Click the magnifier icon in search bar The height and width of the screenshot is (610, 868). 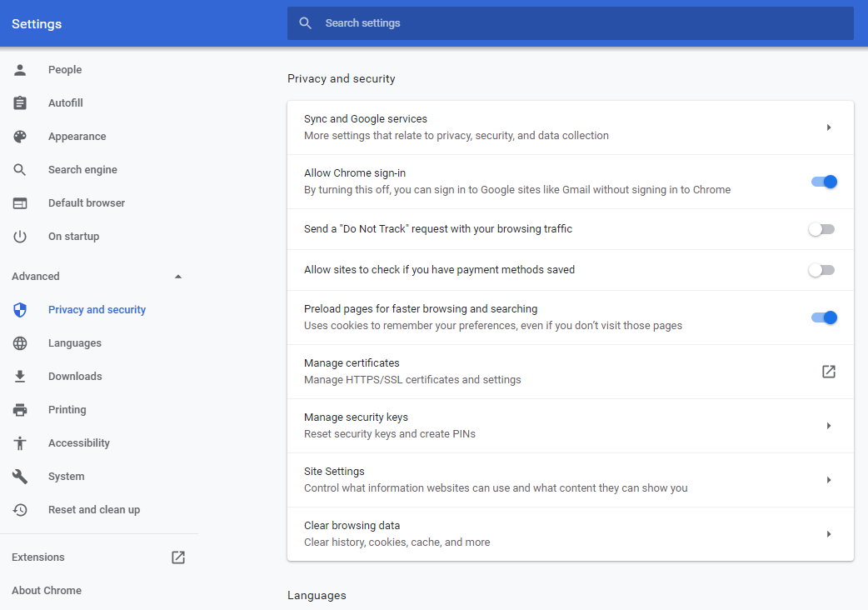click(305, 23)
